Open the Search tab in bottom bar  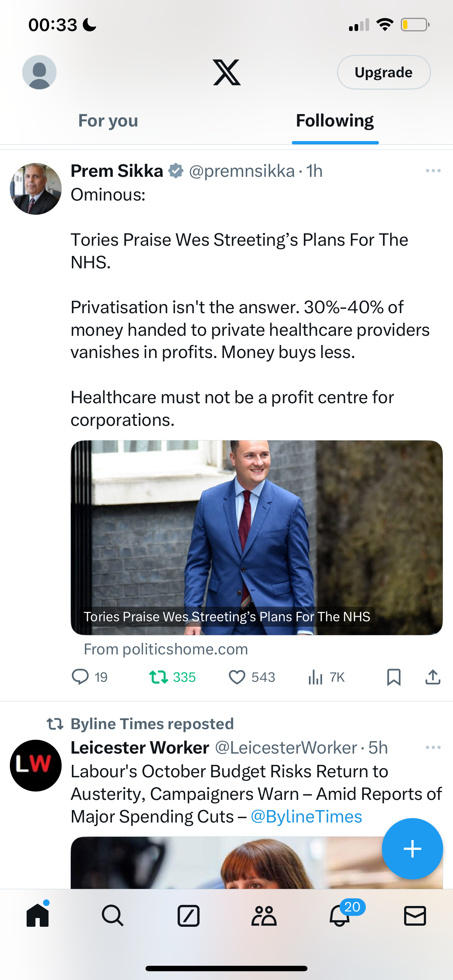pos(113,916)
